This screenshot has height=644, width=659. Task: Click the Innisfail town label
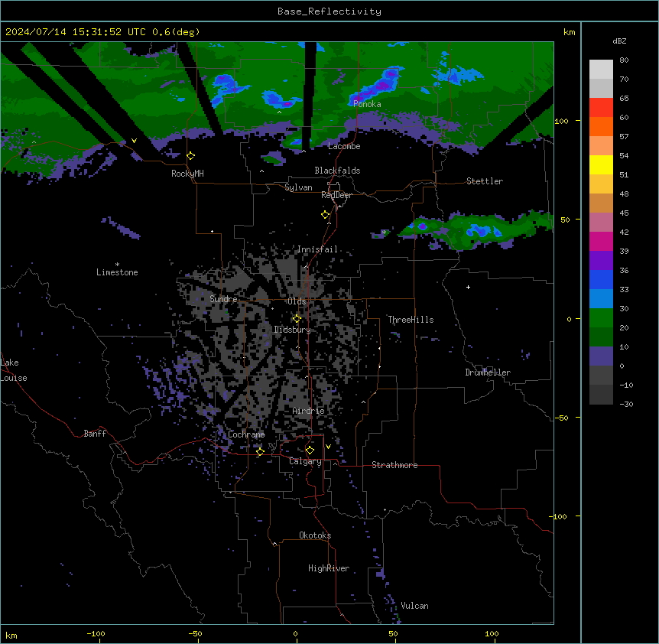pyautogui.click(x=317, y=249)
